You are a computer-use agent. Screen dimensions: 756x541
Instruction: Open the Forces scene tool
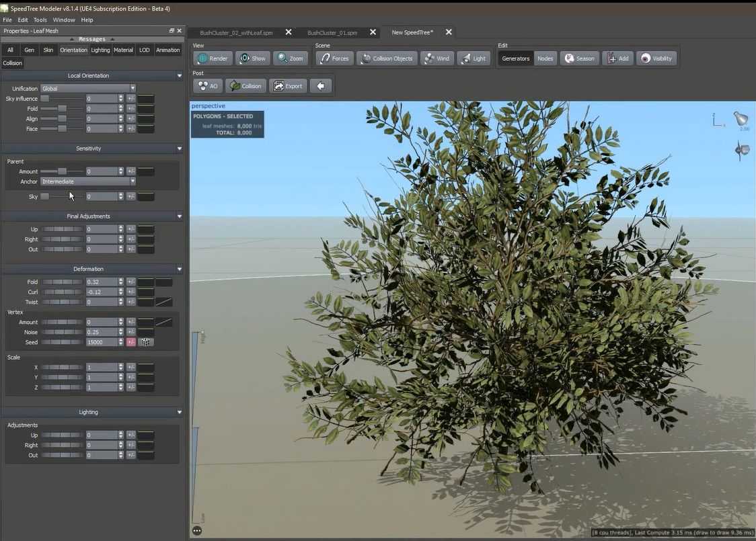point(334,58)
